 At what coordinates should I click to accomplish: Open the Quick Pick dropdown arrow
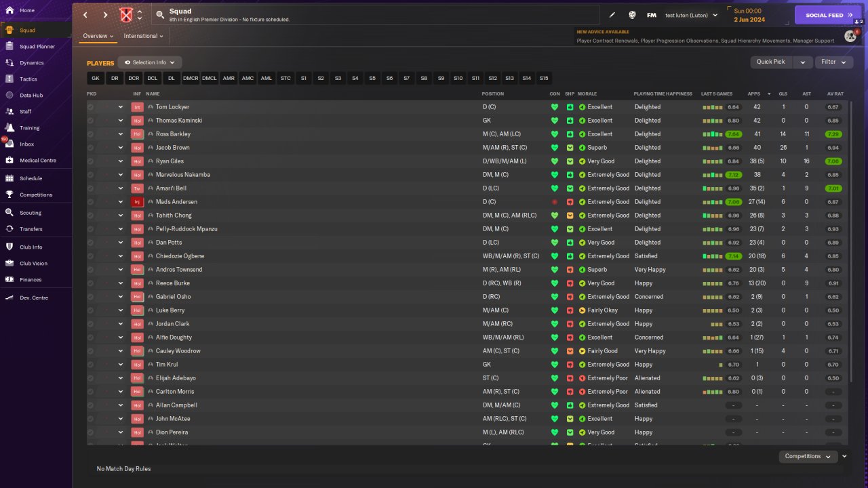click(803, 62)
